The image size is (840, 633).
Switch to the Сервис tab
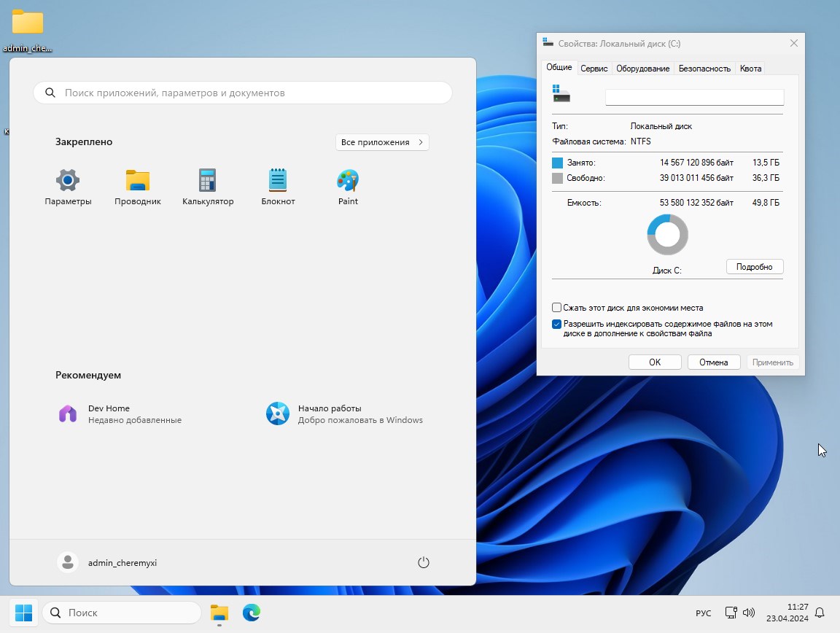coord(594,69)
